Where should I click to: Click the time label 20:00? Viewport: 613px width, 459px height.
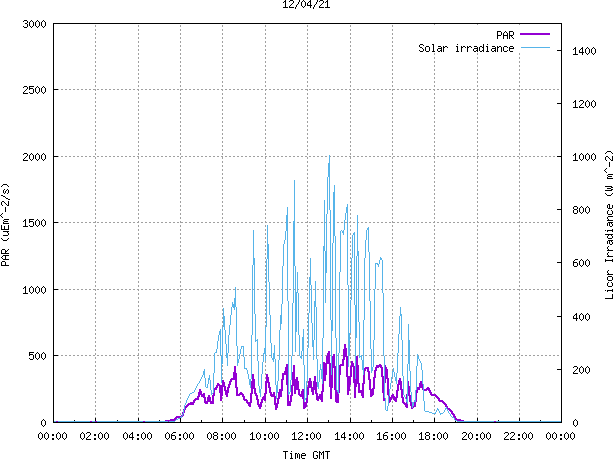476,436
